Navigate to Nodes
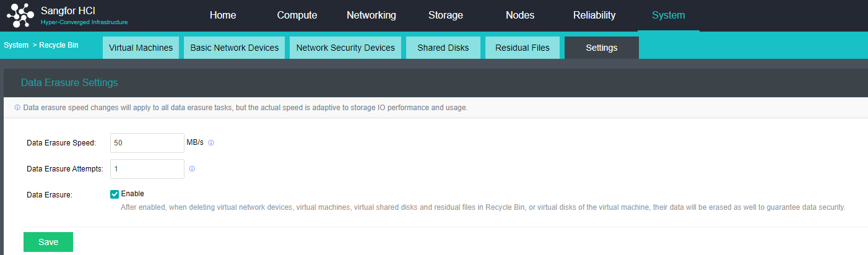 [x=519, y=15]
